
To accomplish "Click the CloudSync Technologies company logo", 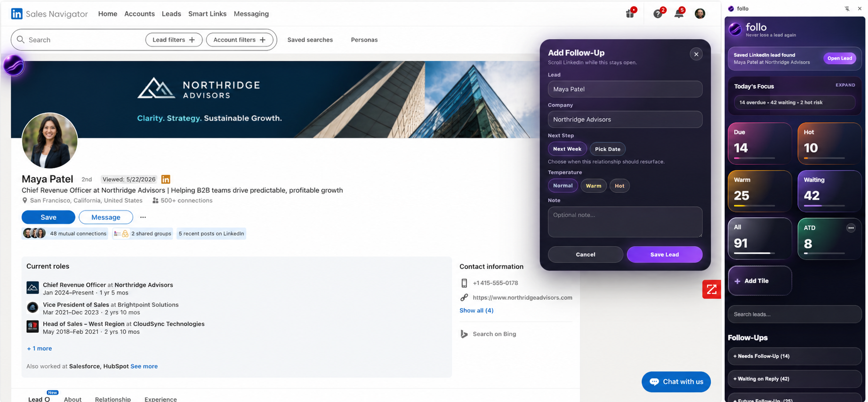I will pos(32,327).
